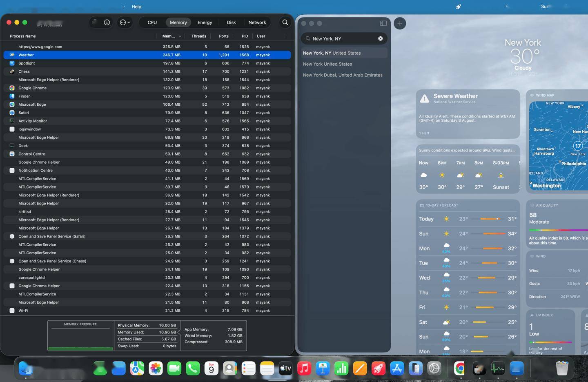Viewport: 588px width, 382px height.
Task: Click the Control Centre process icon
Action: pyautogui.click(x=12, y=154)
